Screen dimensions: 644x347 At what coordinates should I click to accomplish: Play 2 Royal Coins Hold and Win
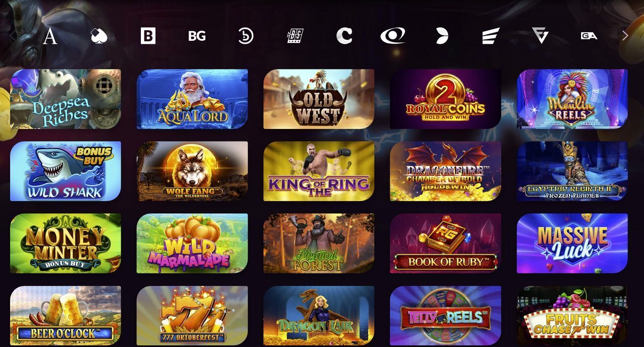pos(445,99)
